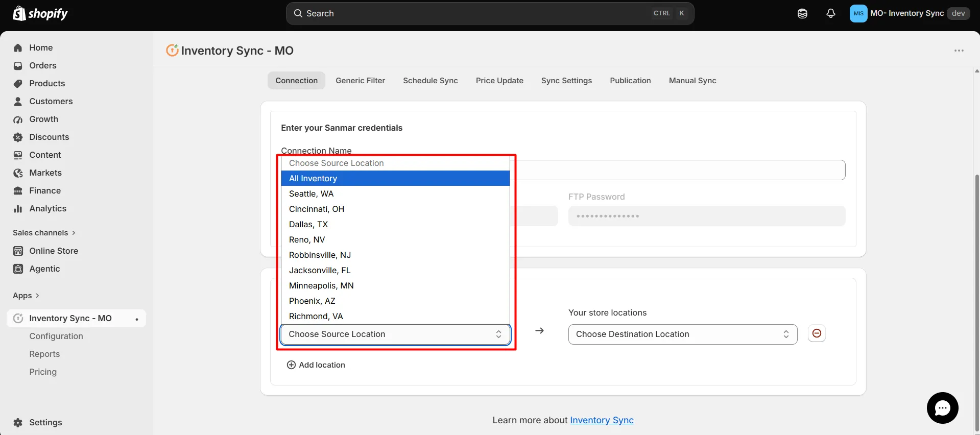Open Online Store channel
The height and width of the screenshot is (435, 980).
pyautogui.click(x=54, y=251)
